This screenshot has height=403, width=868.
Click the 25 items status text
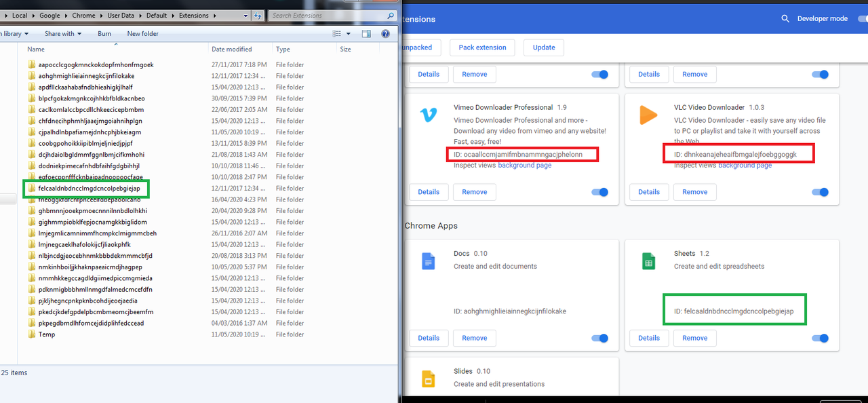click(x=15, y=372)
